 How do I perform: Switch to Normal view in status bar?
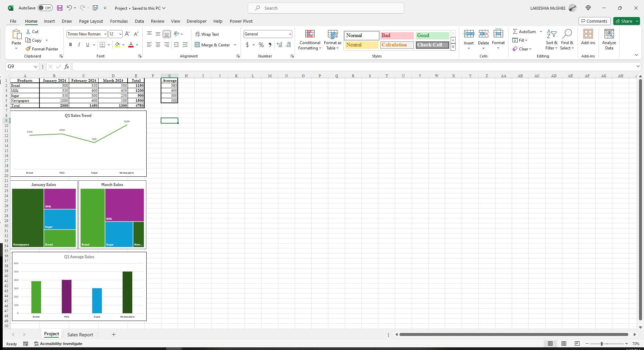(x=550, y=344)
